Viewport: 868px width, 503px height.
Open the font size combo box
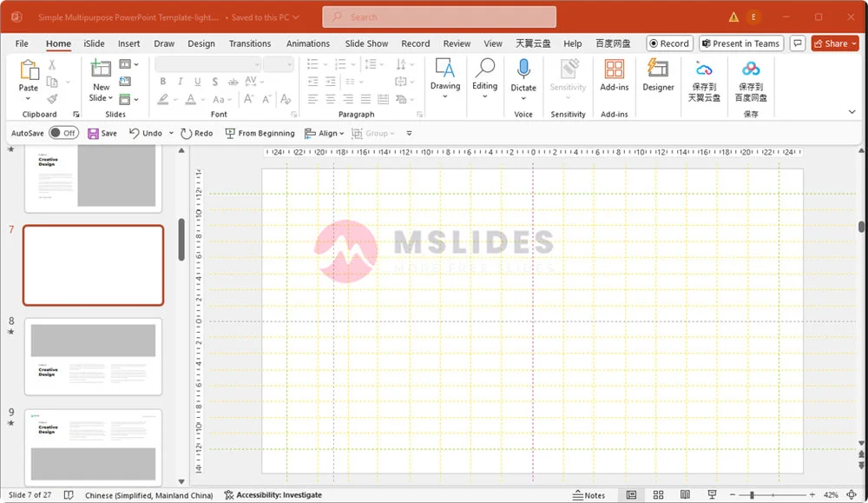[278, 64]
